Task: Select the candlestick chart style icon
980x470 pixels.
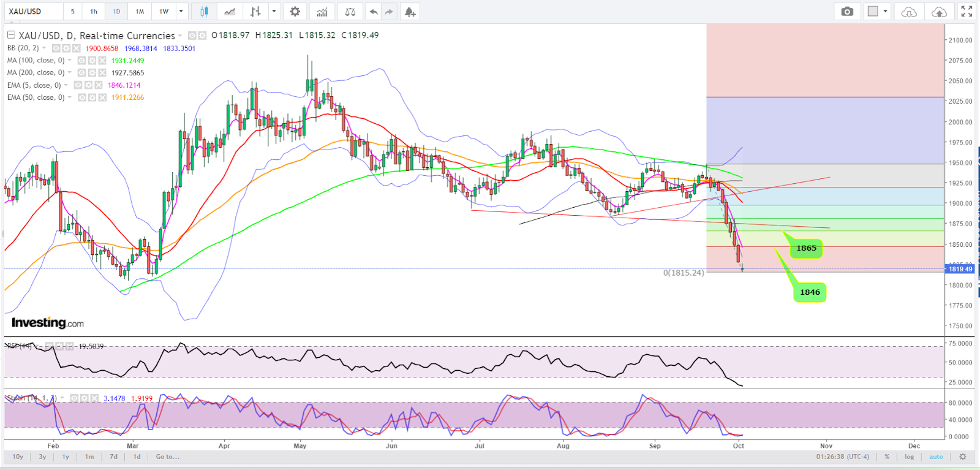Action: pyautogui.click(x=204, y=12)
